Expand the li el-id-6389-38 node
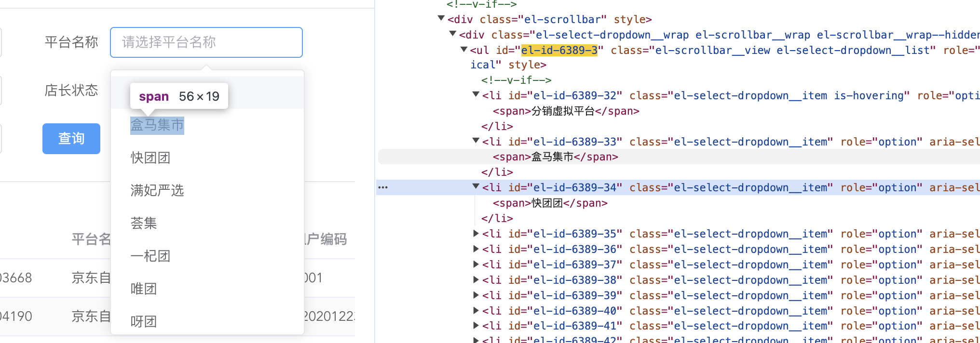 point(476,279)
